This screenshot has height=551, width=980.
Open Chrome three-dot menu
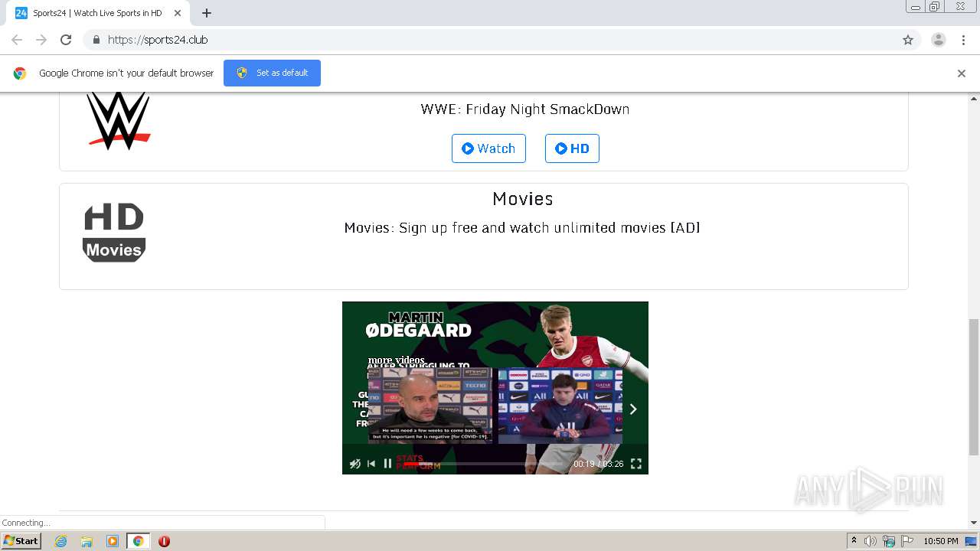tap(964, 40)
